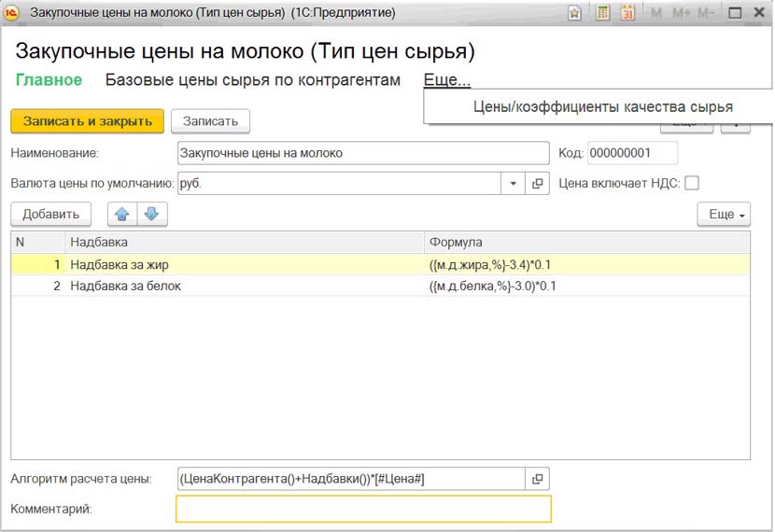This screenshot has width=775, height=532.
Task: Select the 'Надбавка за белок' table row
Action: (x=243, y=287)
